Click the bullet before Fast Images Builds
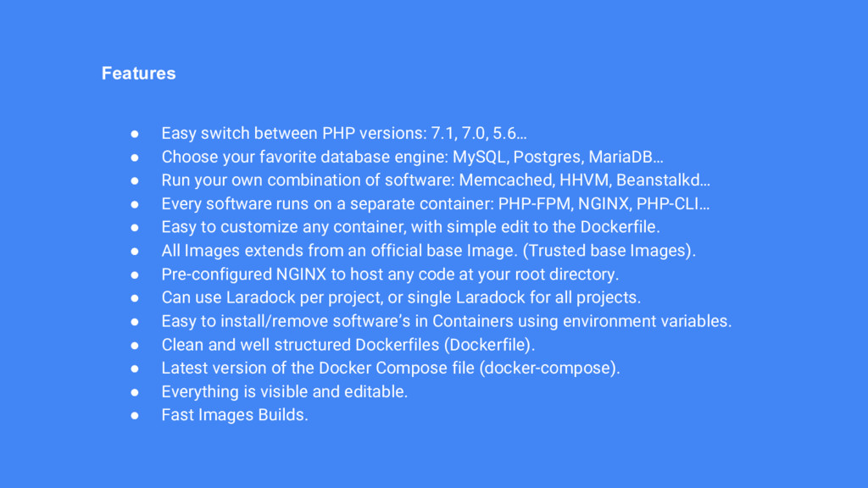The height and width of the screenshot is (488, 868). pyautogui.click(x=135, y=415)
